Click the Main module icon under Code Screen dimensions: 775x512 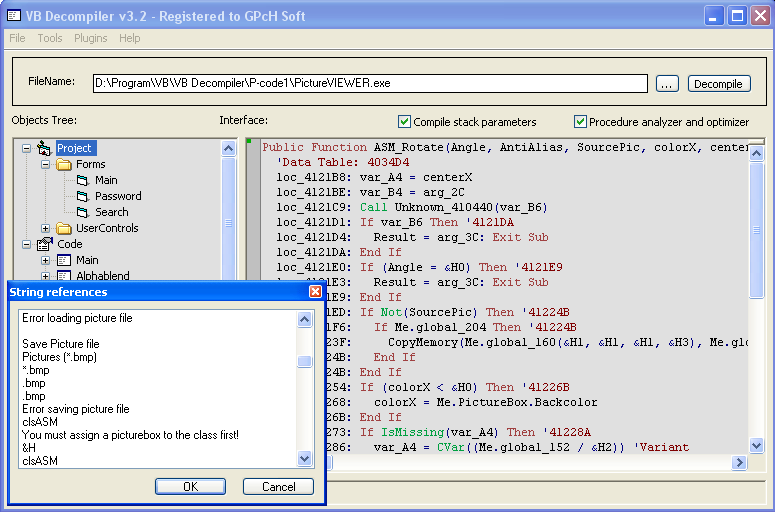click(64, 260)
